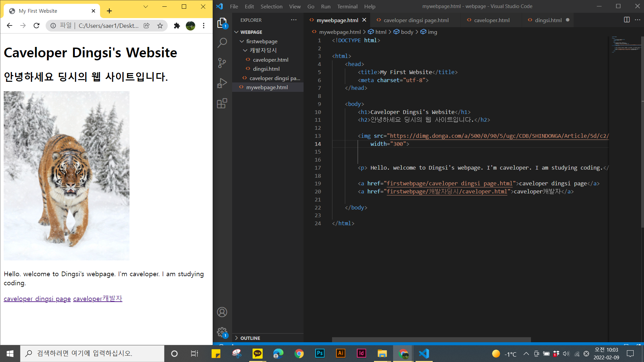This screenshot has width=644, height=362.
Task: Open Chrome extensions puzzle icon
Action: click(177, 26)
